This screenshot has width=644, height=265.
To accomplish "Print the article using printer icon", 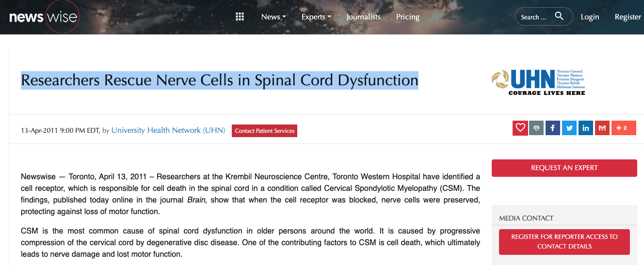I will pyautogui.click(x=536, y=128).
